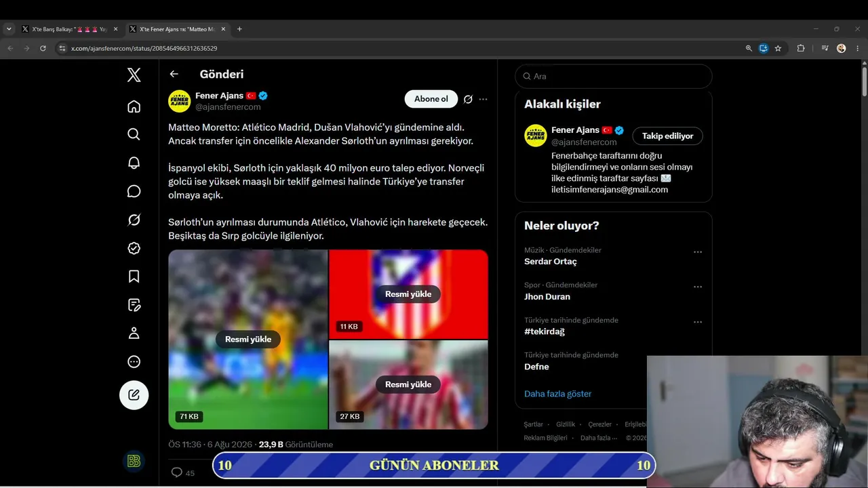Open site information icon in address bar
The width and height of the screenshot is (868, 488).
(62, 48)
